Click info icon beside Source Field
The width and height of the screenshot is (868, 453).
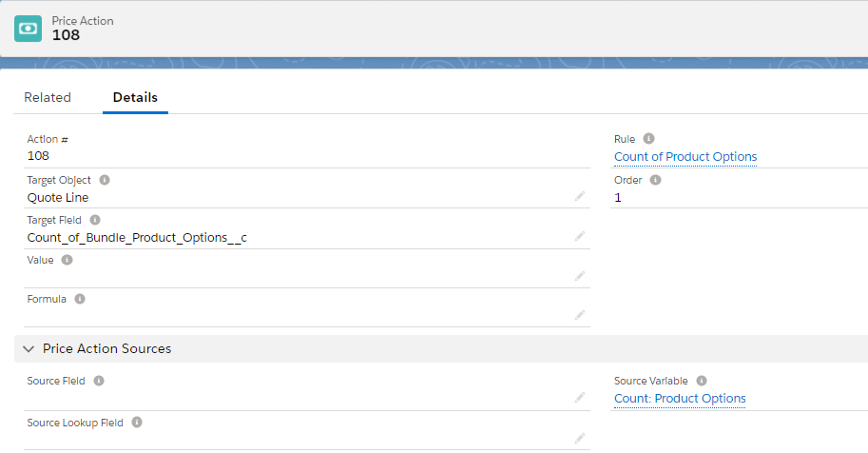[99, 381]
